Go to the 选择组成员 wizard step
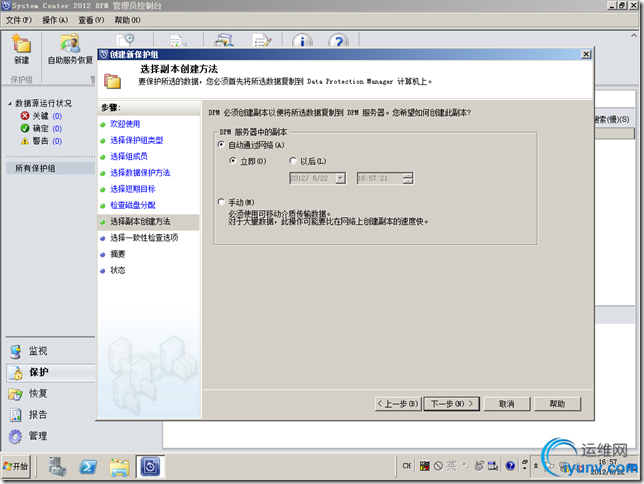The image size is (644, 484). (129, 157)
